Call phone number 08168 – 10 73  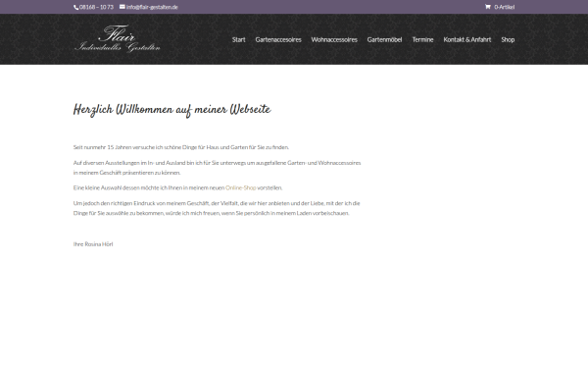tap(96, 7)
